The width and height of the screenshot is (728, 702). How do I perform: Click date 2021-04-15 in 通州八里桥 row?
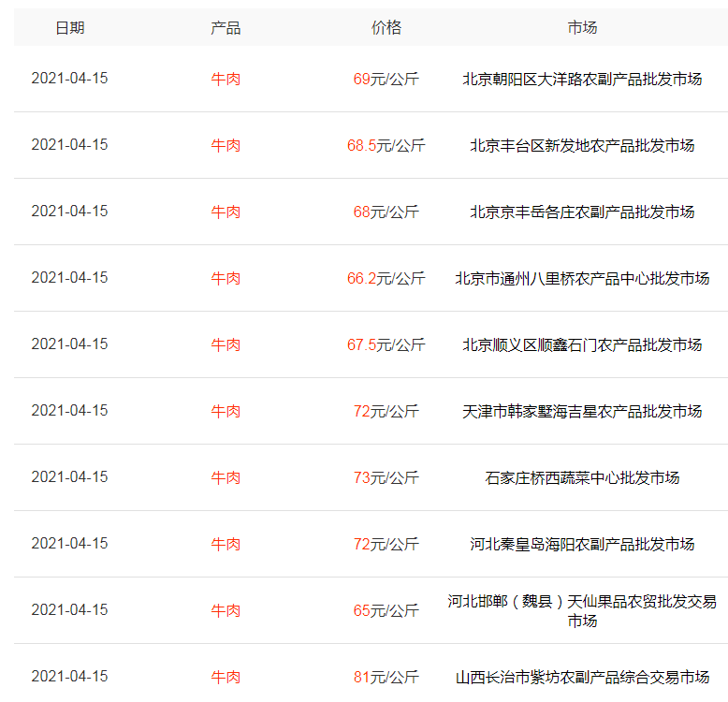click(x=69, y=277)
